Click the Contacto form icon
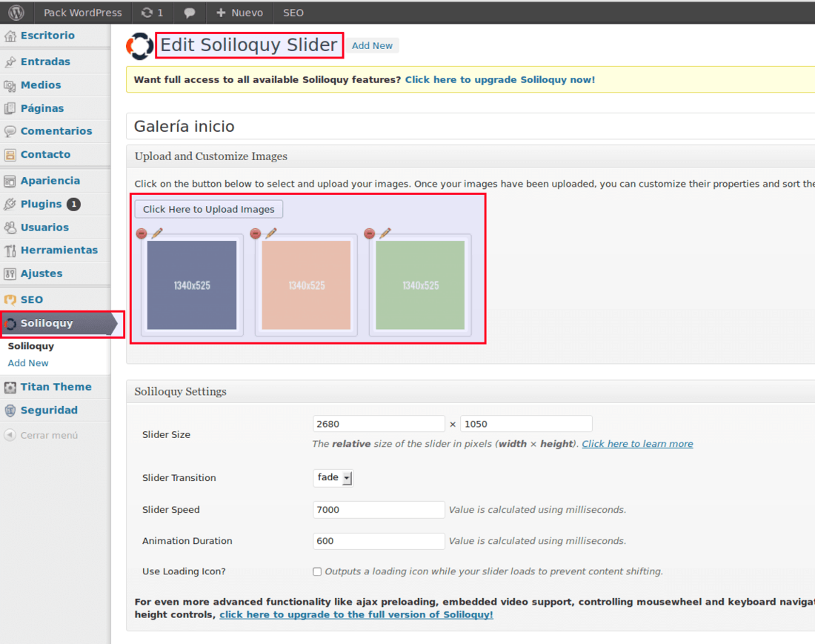The width and height of the screenshot is (815, 644). (x=10, y=155)
